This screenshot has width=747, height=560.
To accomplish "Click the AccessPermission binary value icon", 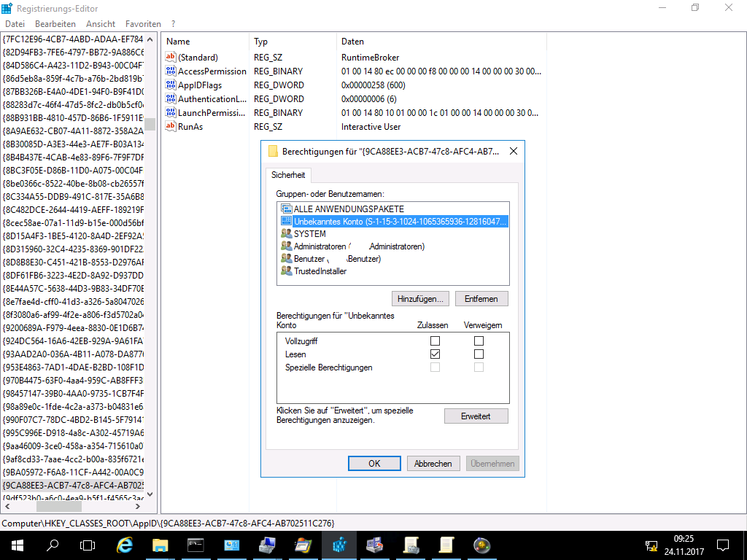I will (x=171, y=71).
